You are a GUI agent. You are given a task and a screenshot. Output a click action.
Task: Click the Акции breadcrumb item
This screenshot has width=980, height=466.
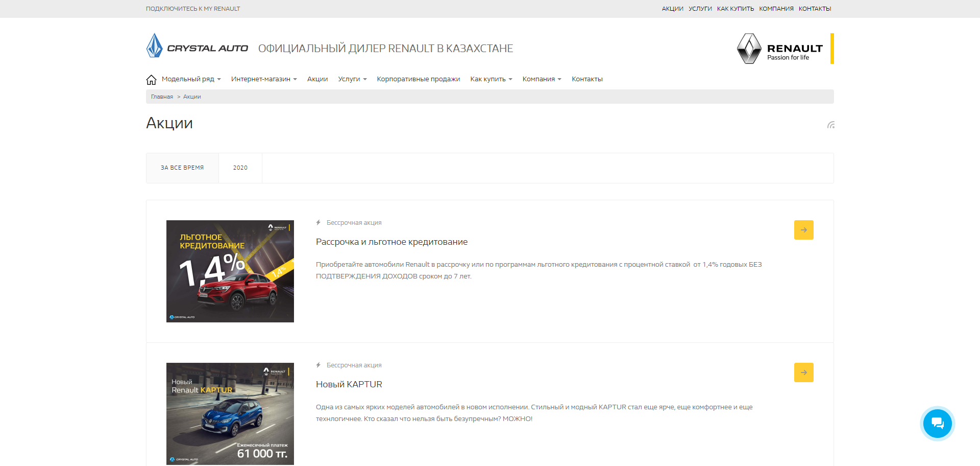coord(192,97)
